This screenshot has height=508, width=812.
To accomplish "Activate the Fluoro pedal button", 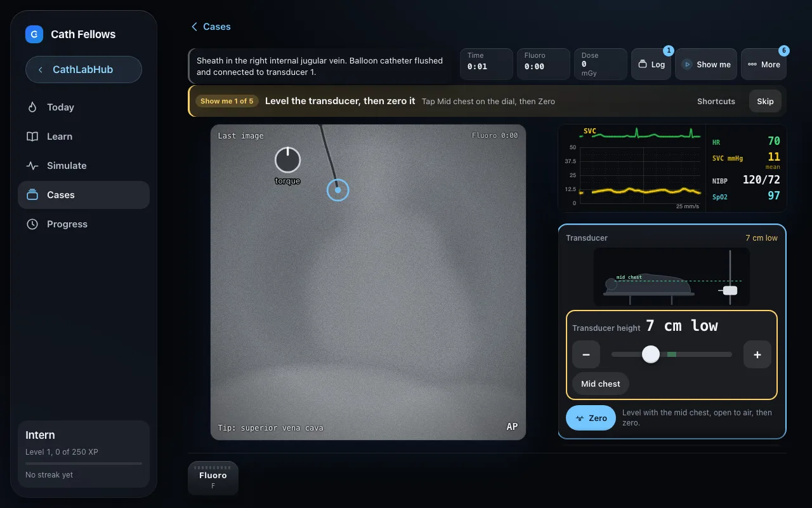I will coord(213,478).
